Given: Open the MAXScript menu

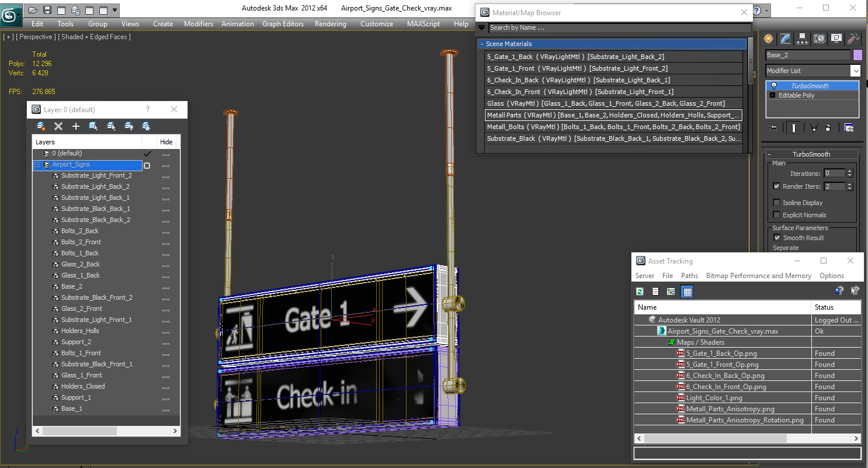Looking at the screenshot, I should (423, 24).
